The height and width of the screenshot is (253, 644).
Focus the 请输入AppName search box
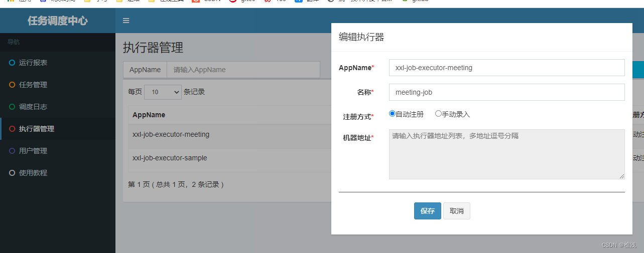tap(243, 70)
